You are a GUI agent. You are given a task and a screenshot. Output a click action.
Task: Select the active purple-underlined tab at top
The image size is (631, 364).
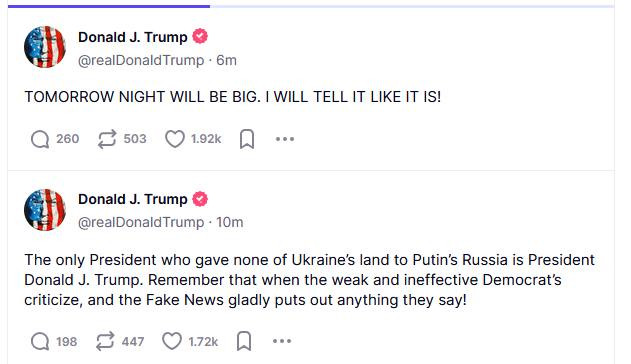click(x=109, y=6)
